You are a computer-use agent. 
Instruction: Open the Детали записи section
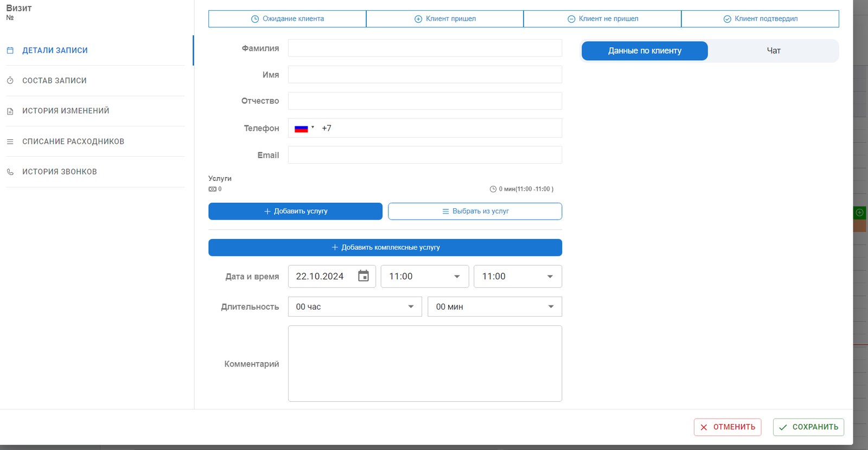[95, 50]
